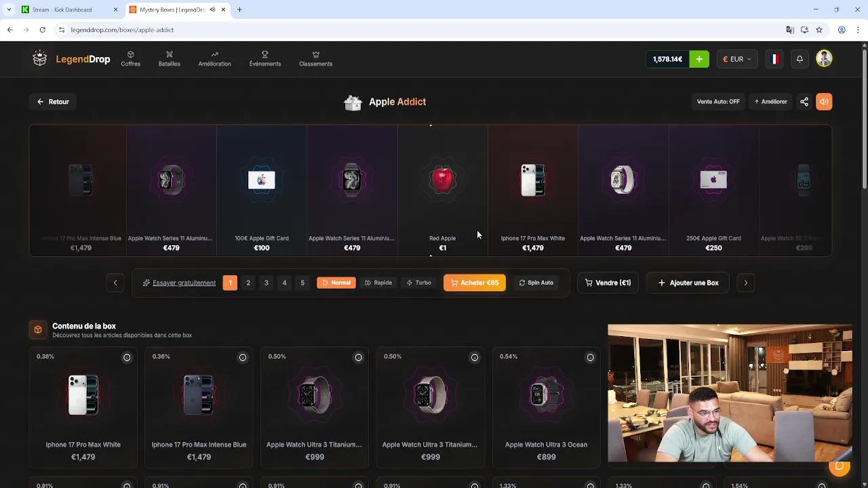Select box quantity 2

point(248,283)
